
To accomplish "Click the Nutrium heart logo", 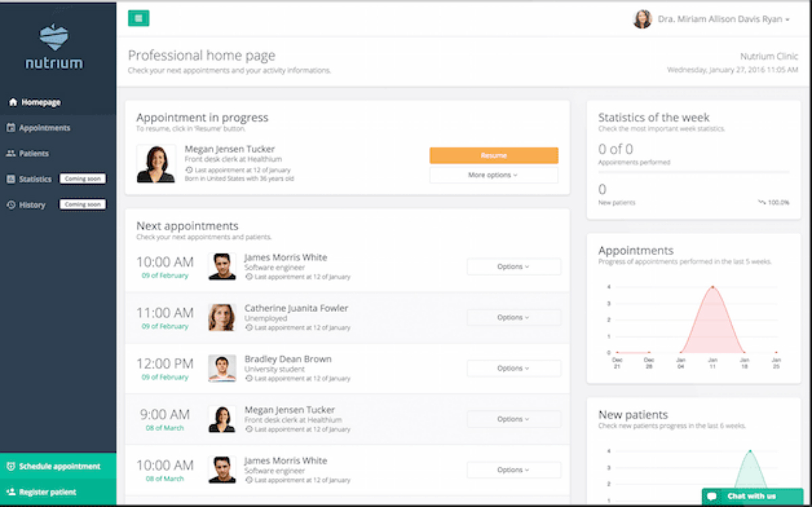I will coord(54,38).
